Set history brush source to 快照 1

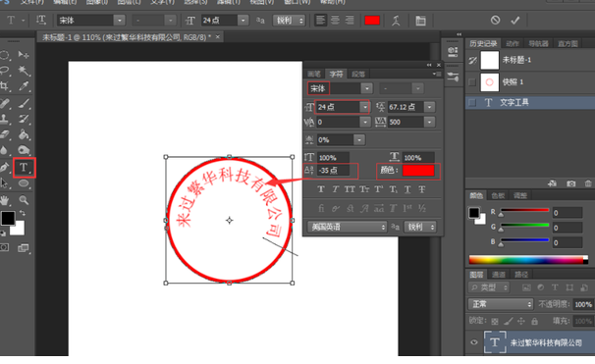point(472,81)
